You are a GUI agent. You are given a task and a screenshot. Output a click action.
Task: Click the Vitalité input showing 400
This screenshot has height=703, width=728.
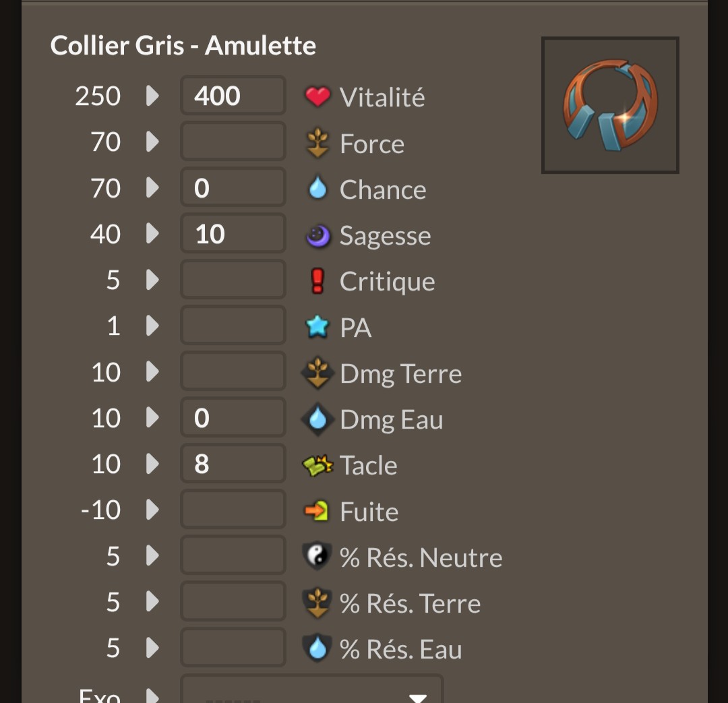tap(233, 95)
